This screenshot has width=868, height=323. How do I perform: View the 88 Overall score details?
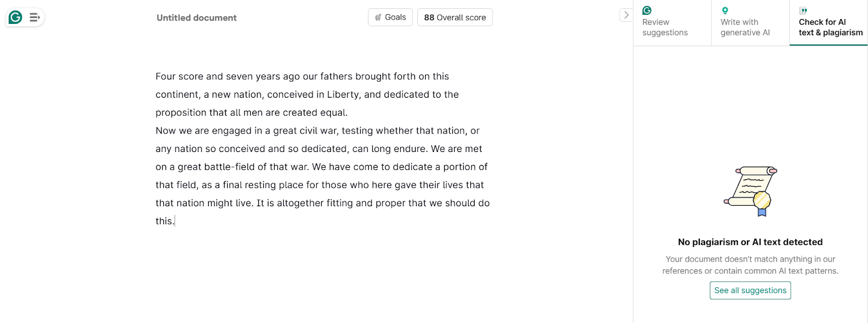[455, 17]
